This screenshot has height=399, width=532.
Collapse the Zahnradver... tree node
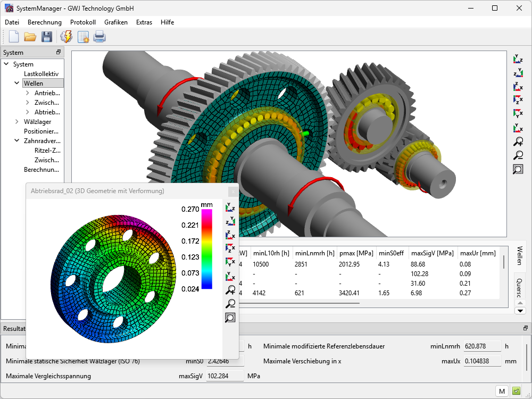pos(17,141)
